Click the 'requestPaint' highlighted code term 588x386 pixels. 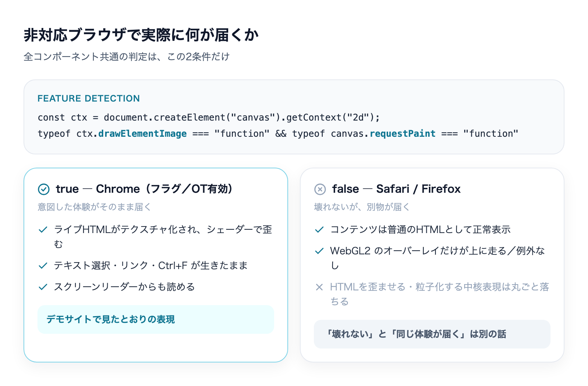[402, 133]
